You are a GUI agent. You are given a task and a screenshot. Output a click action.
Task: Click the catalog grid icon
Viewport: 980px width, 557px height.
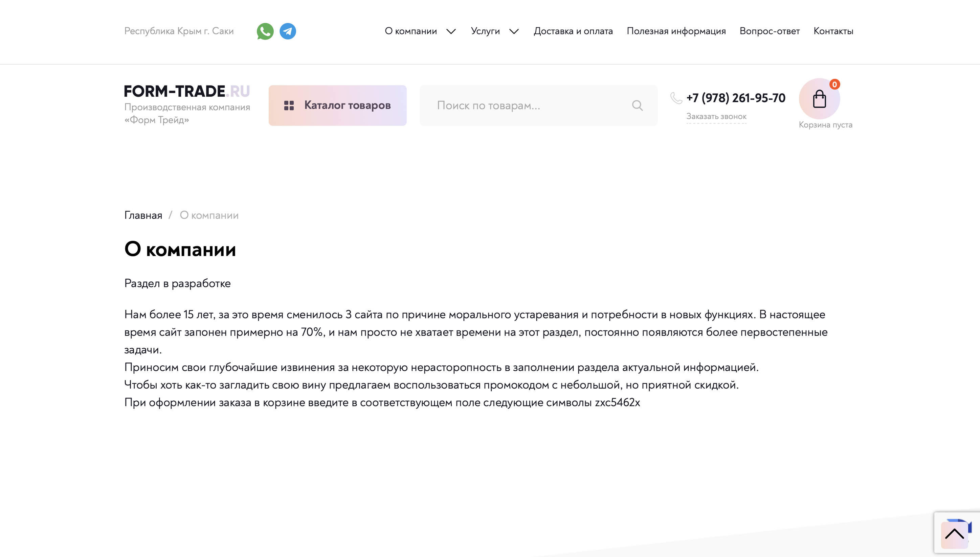pyautogui.click(x=289, y=105)
